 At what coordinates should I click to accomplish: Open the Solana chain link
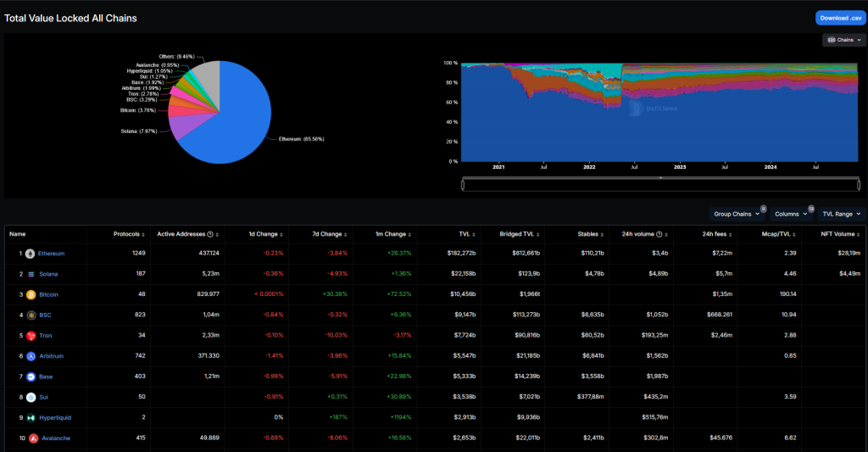coord(48,274)
